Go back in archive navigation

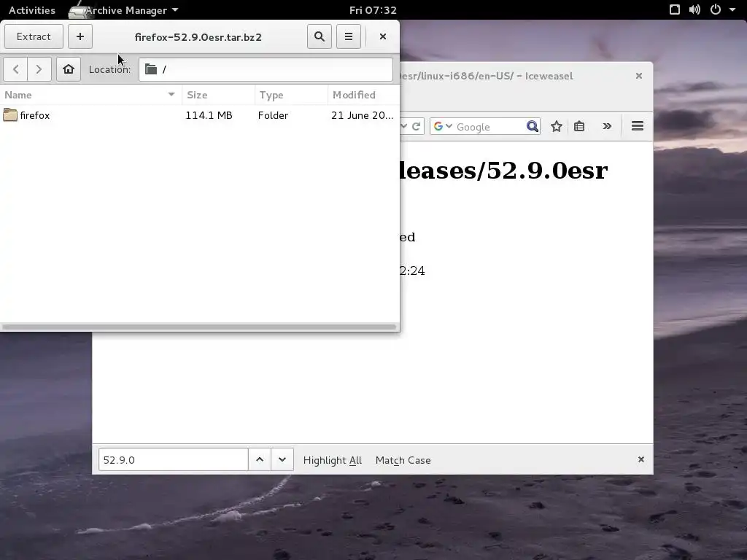(x=16, y=69)
